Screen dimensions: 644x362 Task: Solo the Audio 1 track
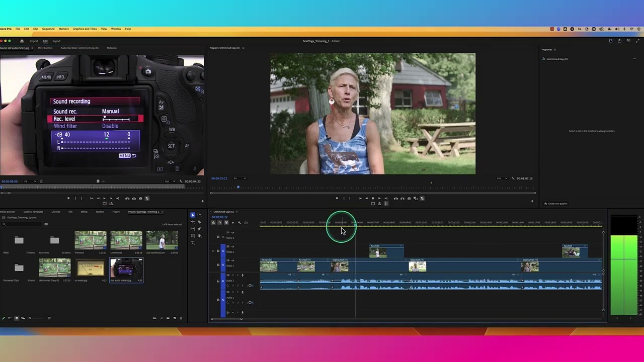[x=237, y=275]
